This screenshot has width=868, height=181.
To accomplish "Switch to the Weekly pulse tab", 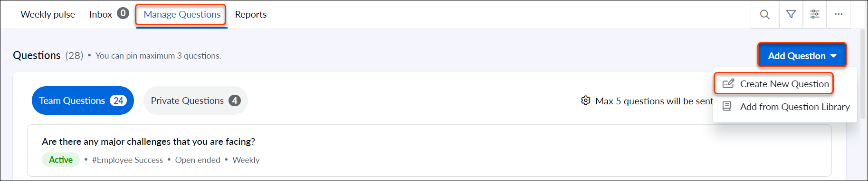I will (x=48, y=14).
